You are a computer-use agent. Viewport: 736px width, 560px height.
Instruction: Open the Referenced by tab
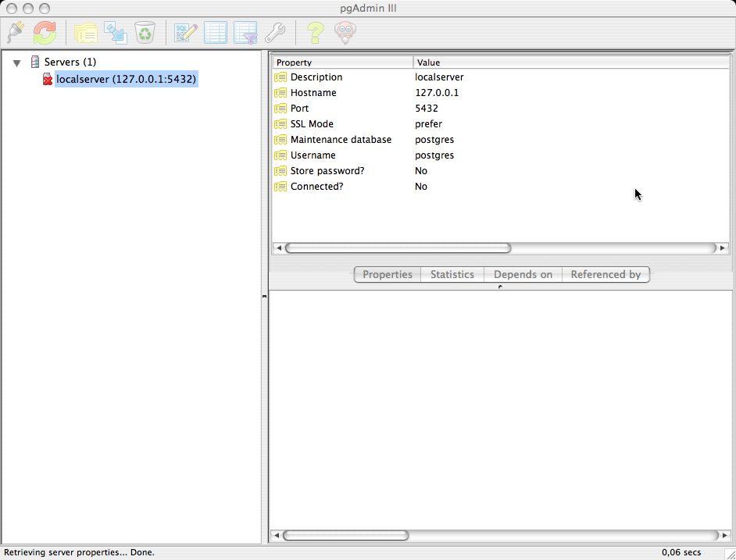606,274
